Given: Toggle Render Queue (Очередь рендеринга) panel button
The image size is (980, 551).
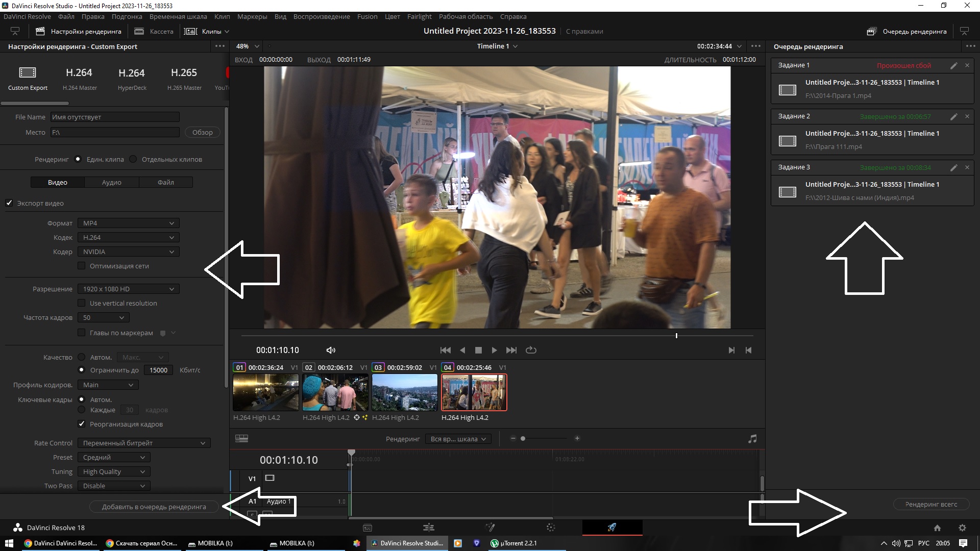Looking at the screenshot, I should coord(907,31).
